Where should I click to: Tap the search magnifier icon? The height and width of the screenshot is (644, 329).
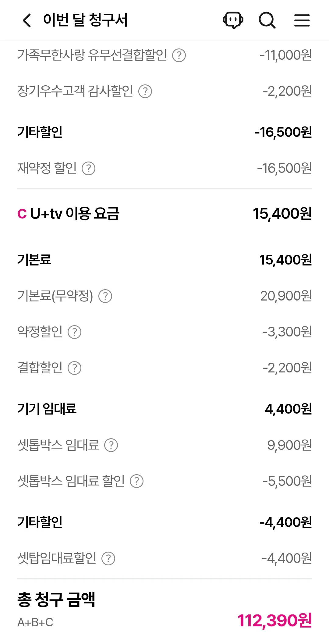pyautogui.click(x=267, y=20)
